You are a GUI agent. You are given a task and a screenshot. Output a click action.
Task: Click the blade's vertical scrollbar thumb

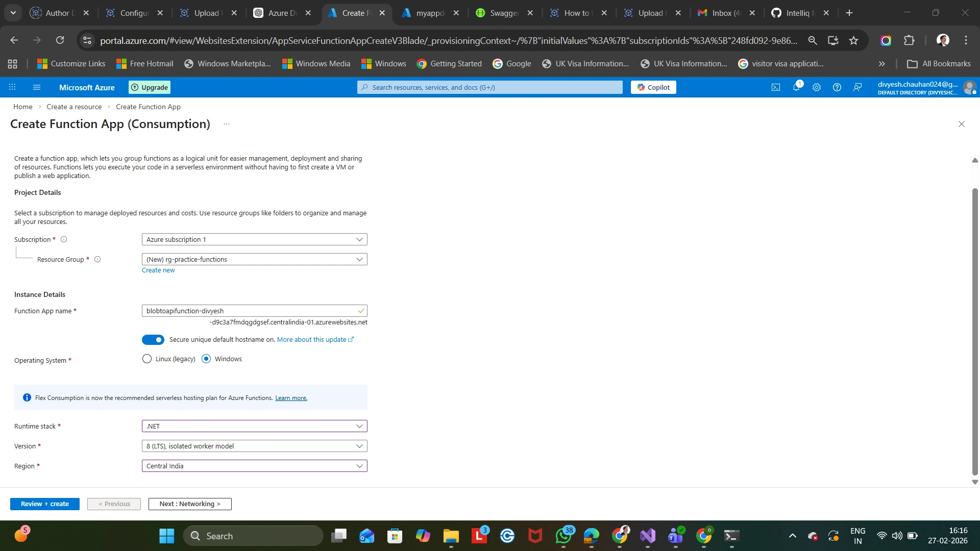[975, 332]
